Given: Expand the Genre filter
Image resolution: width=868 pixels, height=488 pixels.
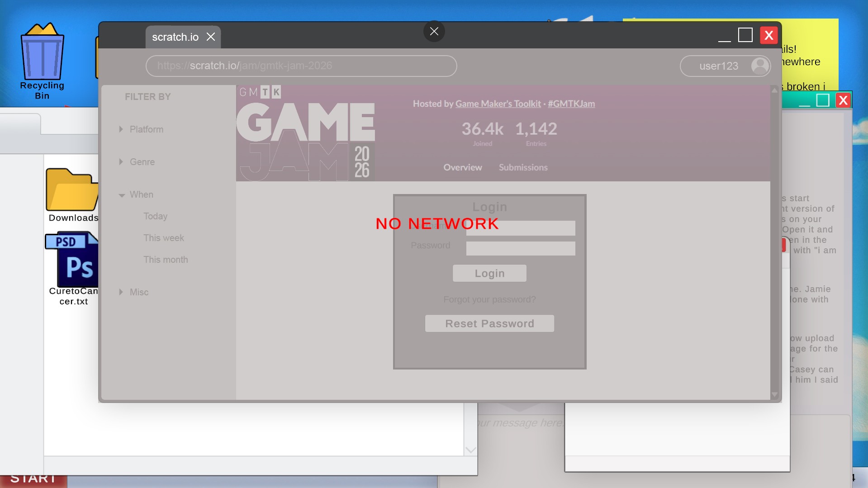Looking at the screenshot, I should click(137, 162).
